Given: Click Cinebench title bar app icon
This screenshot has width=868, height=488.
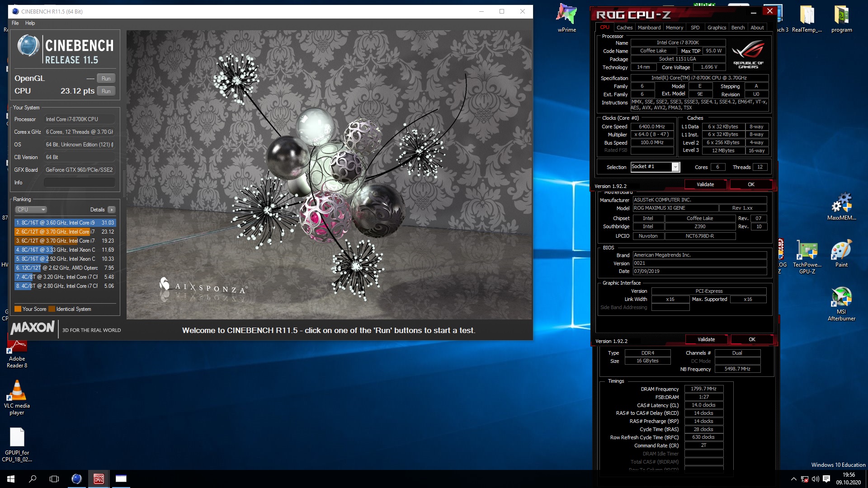Looking at the screenshot, I should (x=15, y=11).
